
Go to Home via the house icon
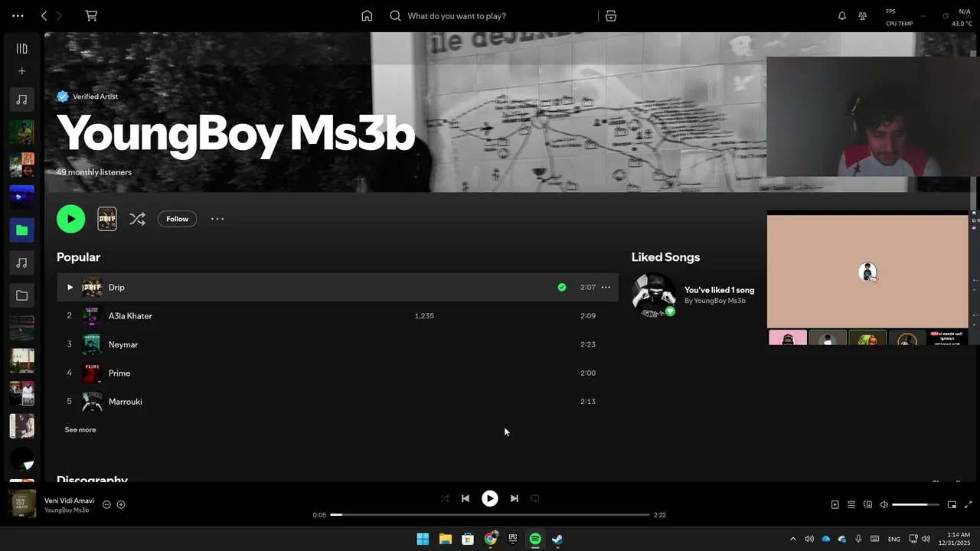coord(367,15)
